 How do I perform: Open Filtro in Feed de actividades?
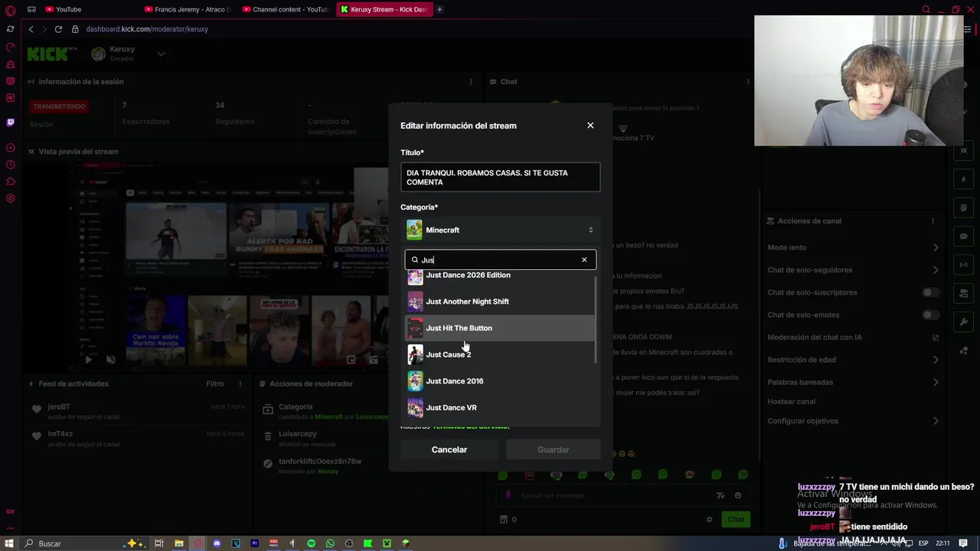[x=214, y=383]
